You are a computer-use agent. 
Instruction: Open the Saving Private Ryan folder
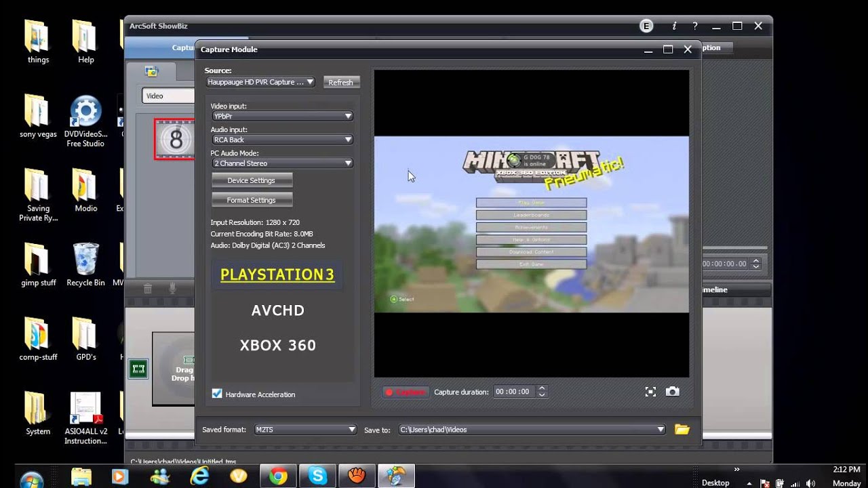click(38, 195)
